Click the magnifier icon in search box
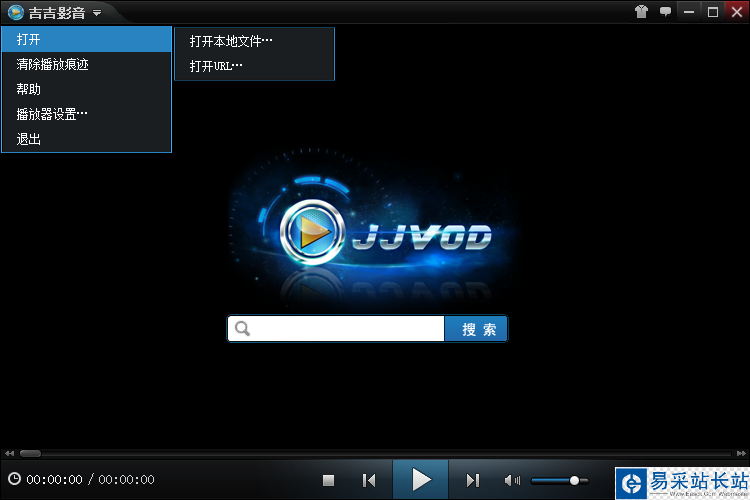 point(243,329)
